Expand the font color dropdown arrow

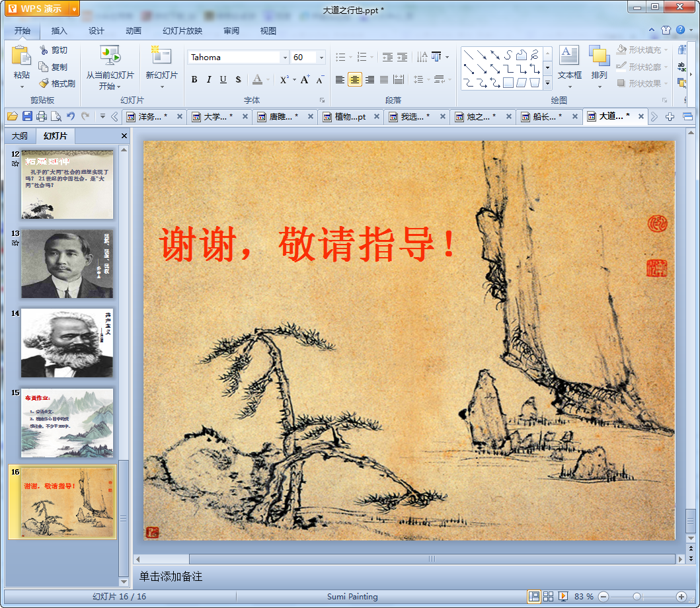268,79
